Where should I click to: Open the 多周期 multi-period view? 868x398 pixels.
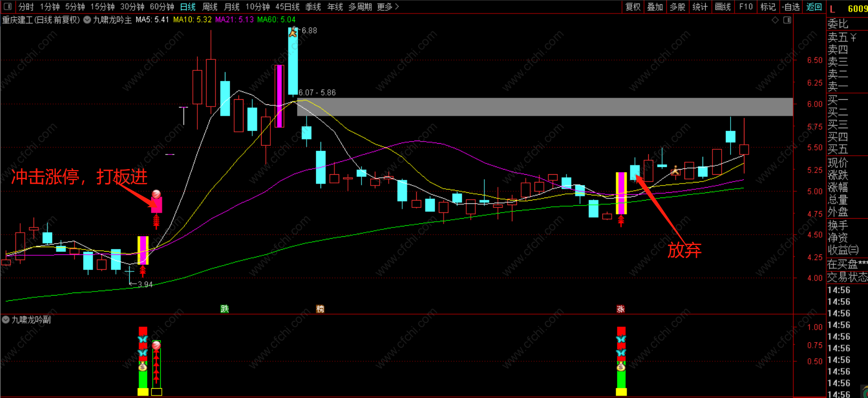point(360,7)
